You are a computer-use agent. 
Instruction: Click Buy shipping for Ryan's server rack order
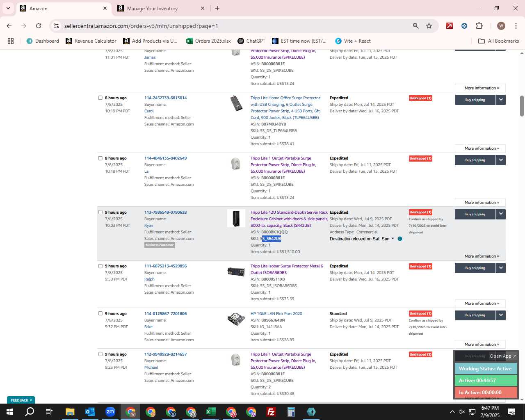(x=475, y=214)
